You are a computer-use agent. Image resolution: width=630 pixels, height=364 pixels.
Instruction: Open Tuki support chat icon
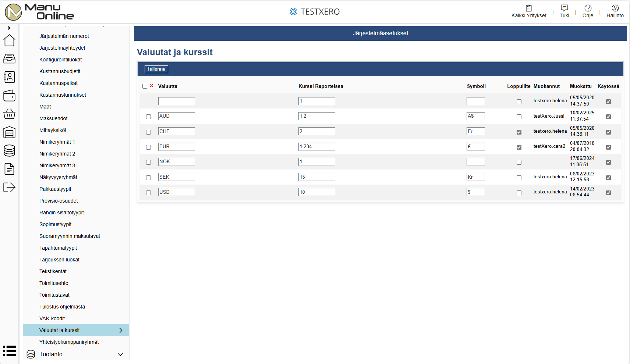point(564,8)
